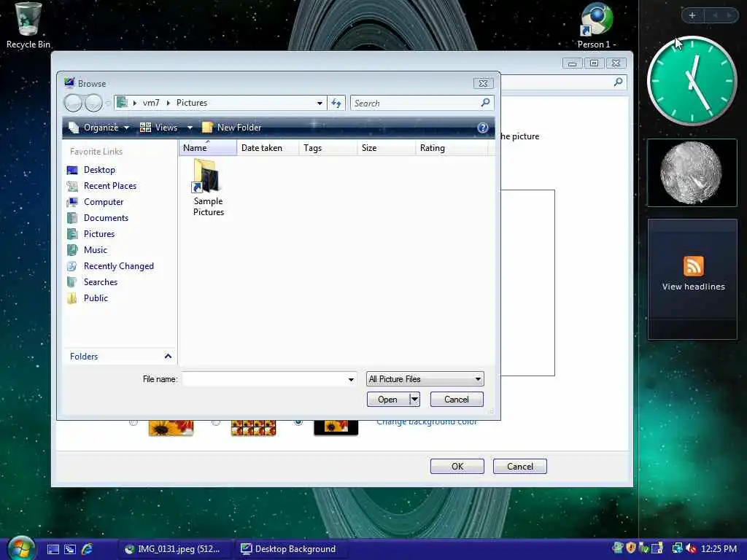This screenshot has width=747, height=560.
Task: Open the Person 1 Chrome shortcut
Action: 597,25
